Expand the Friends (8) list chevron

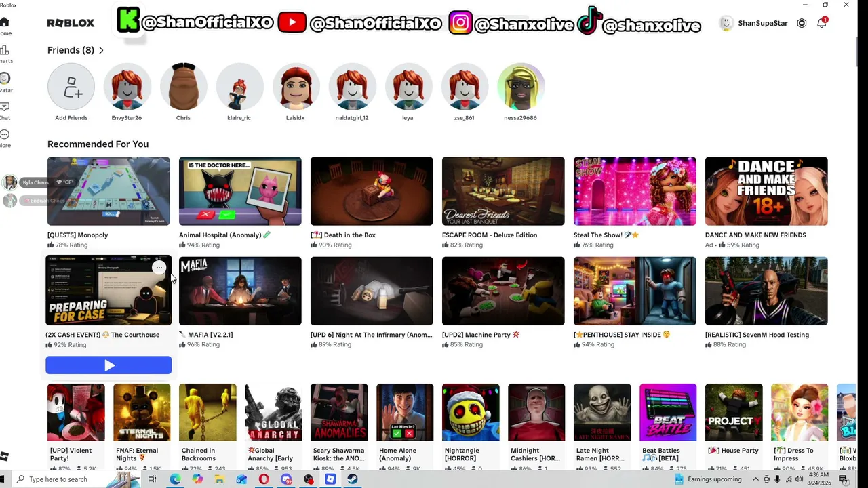[x=101, y=50]
